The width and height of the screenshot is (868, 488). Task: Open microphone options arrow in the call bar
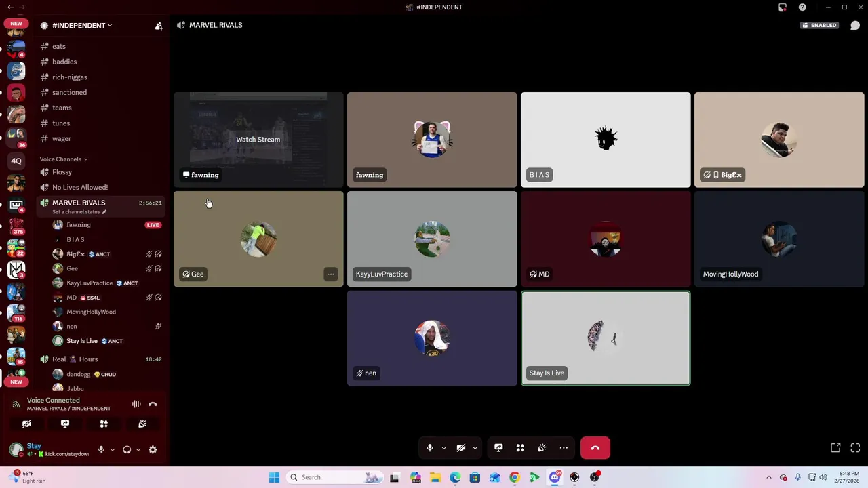pyautogui.click(x=443, y=448)
